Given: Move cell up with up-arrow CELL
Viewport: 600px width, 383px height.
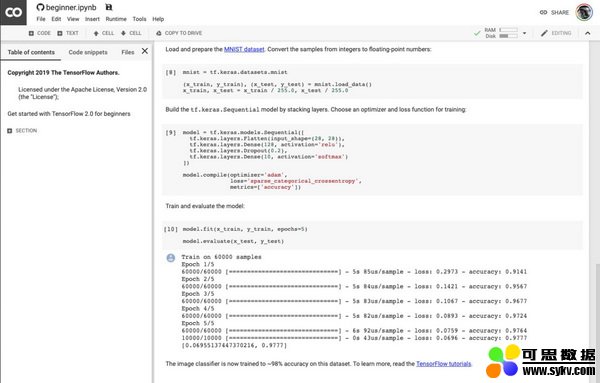Looking at the screenshot, I should 104,33.
